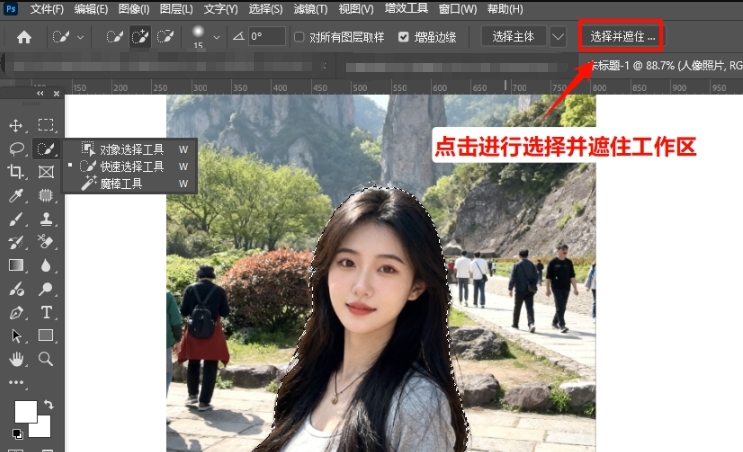Select the Subtract from Selection mode icon
The height and width of the screenshot is (452, 743).
point(165,36)
